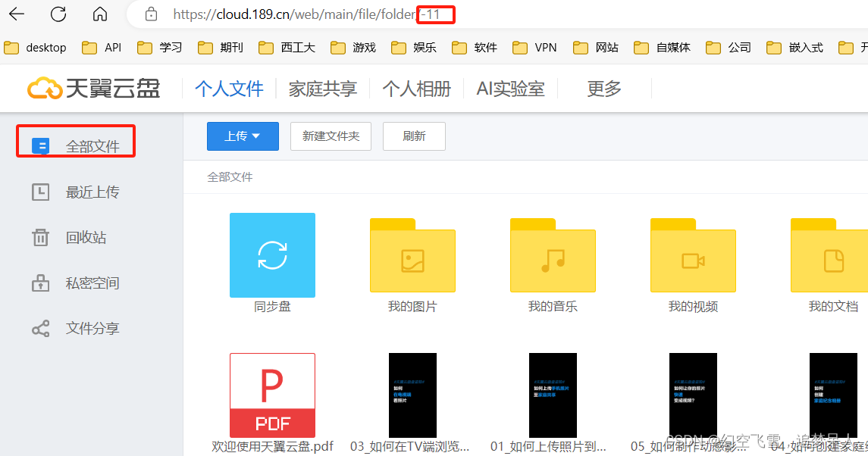
Task: Click the 刷新 refresh button
Action: 414,136
